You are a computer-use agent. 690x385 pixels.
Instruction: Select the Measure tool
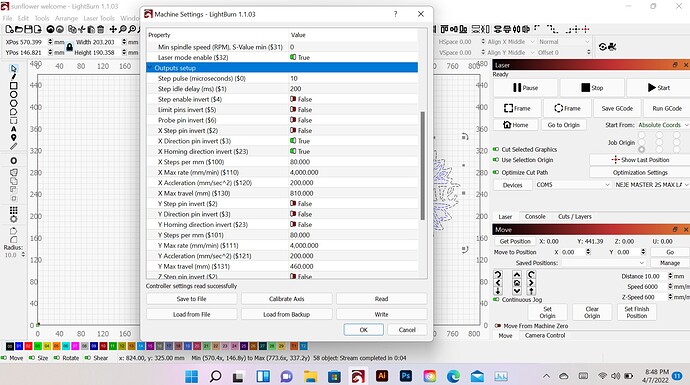[14, 146]
